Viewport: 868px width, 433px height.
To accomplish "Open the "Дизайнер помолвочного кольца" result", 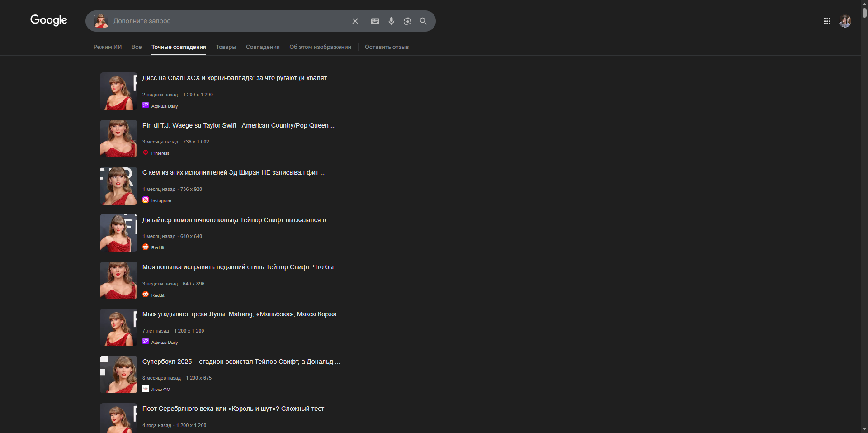I will (238, 220).
